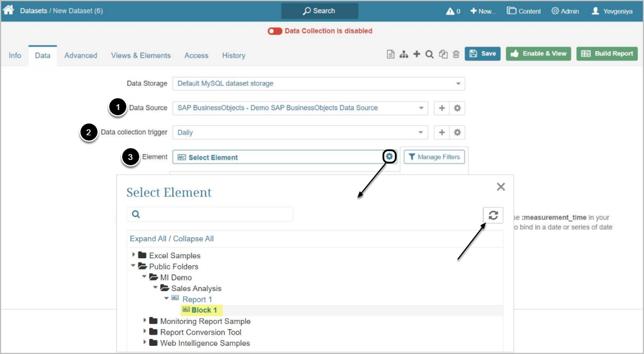The height and width of the screenshot is (354, 644).
Task: Expand the Web Intelligence Samples arrow
Action: [x=145, y=342]
